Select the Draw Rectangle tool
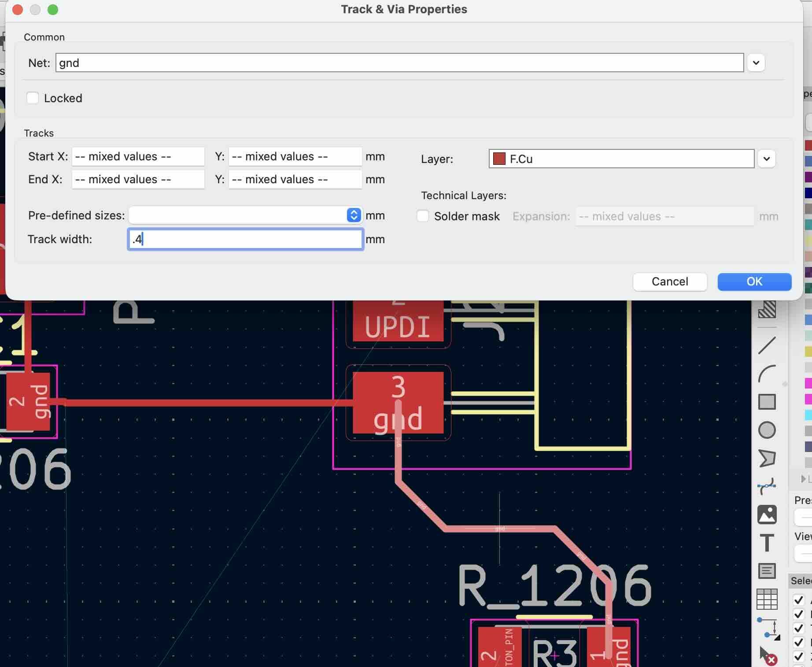 pyautogui.click(x=767, y=402)
